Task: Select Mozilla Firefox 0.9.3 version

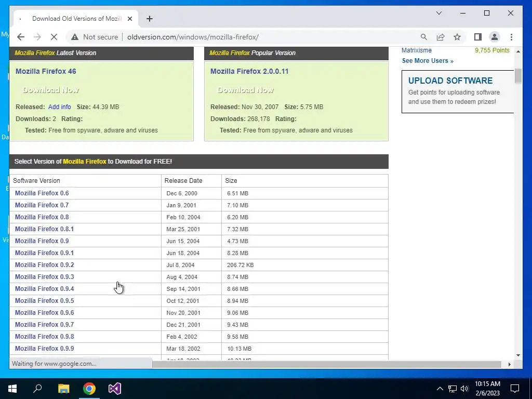Action: coord(45,276)
